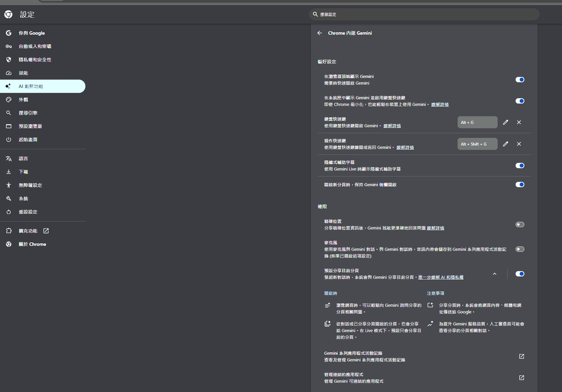Click the palette icon for 外觀
This screenshot has width=562, height=392.
(8, 100)
